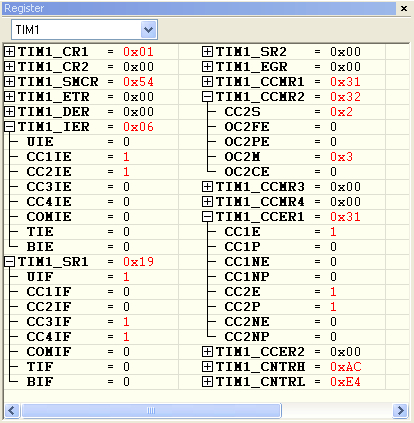
Task: Select the CC1IE bit row
Action: pyautogui.click(x=91, y=157)
